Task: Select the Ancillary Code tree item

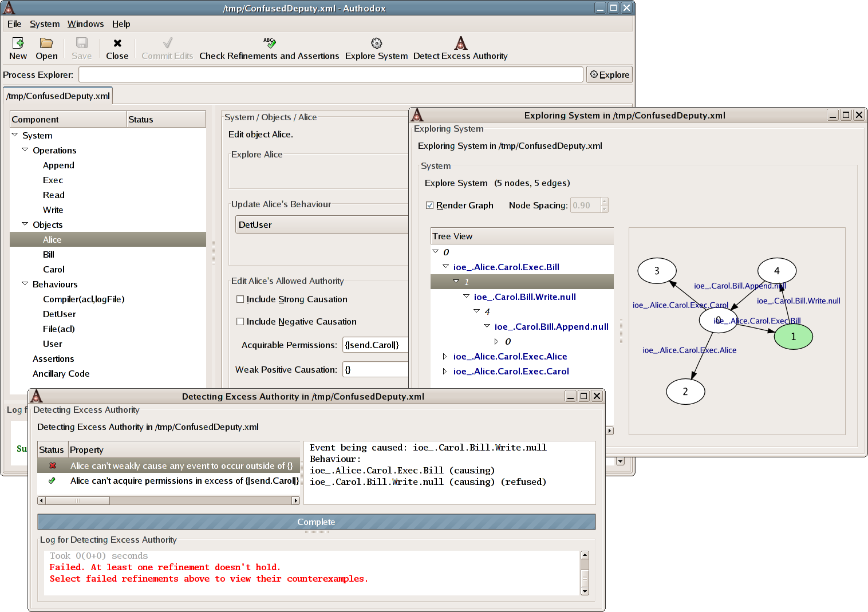Action: [x=61, y=373]
